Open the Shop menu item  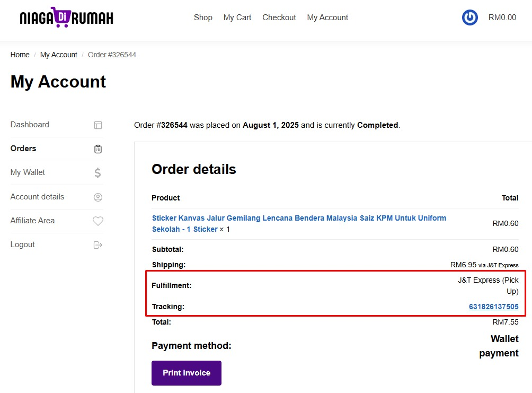[203, 18]
